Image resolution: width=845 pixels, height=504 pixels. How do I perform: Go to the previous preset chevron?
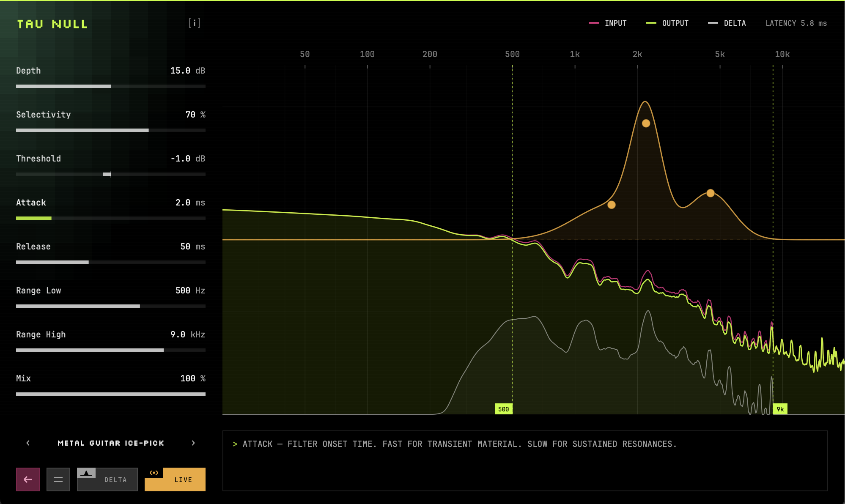point(28,443)
